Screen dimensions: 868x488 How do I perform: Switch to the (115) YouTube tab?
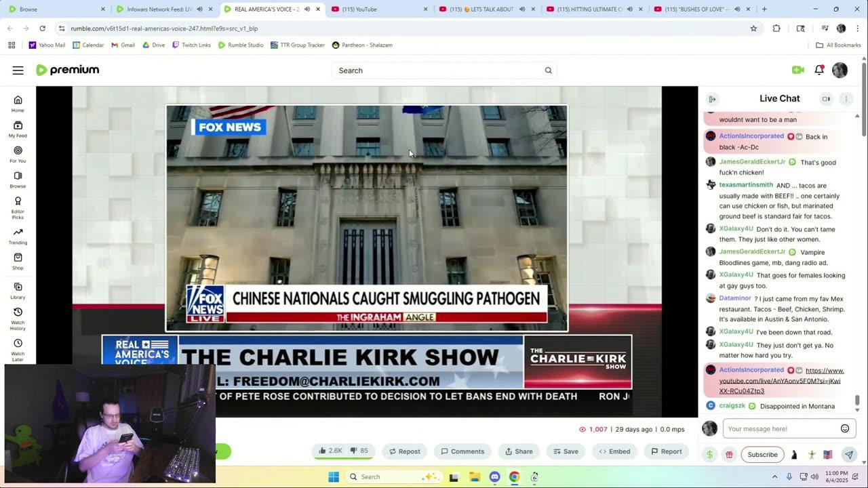coord(380,9)
